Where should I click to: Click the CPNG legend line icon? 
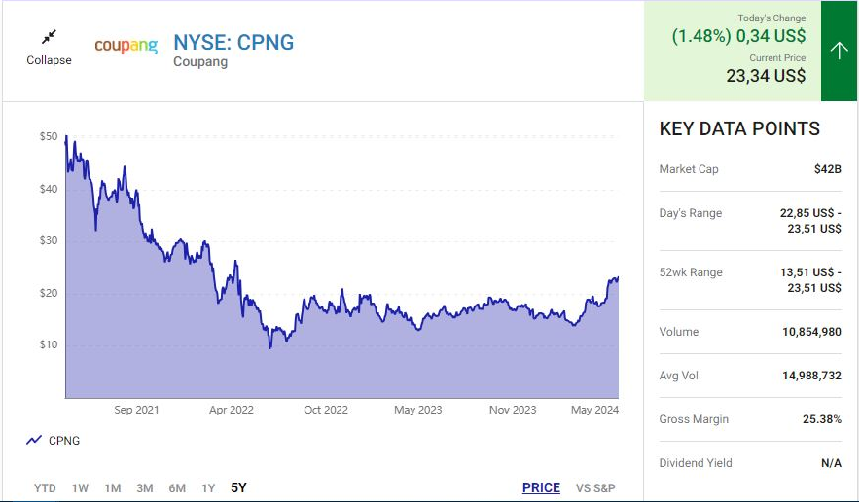tap(34, 441)
